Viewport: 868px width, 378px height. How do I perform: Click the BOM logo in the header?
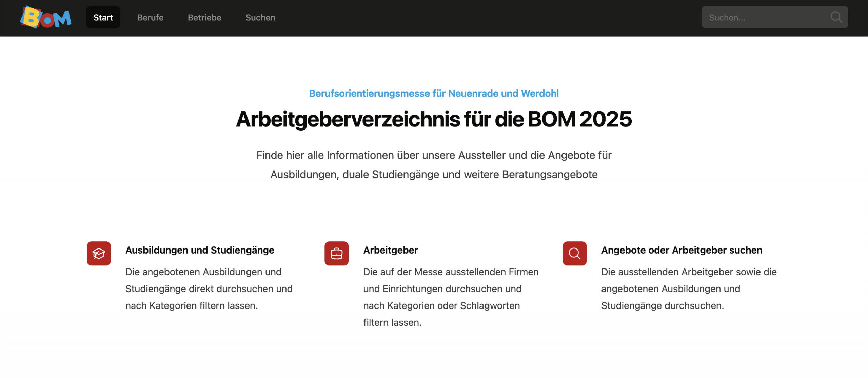(x=45, y=17)
